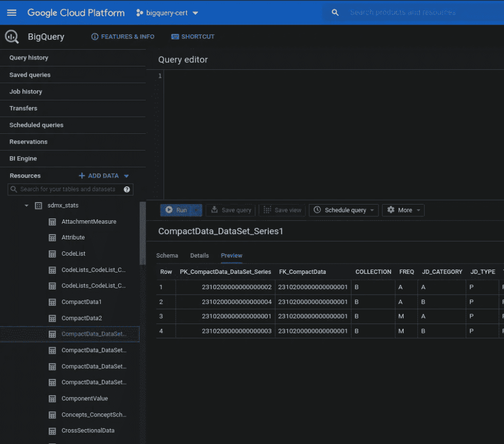Select the AttachmentMeasure table
This screenshot has height=444, width=504.
[89, 222]
